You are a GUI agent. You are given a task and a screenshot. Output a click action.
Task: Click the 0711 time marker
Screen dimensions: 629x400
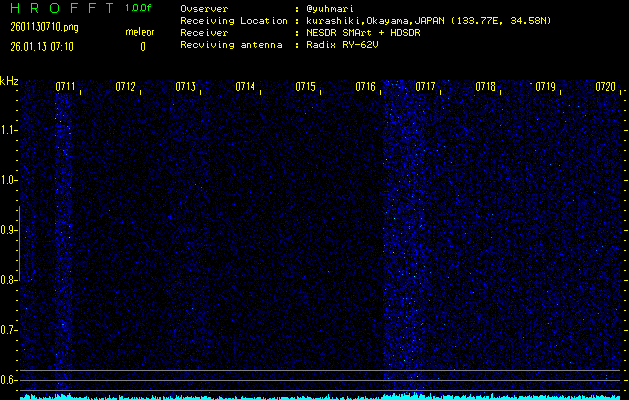[x=65, y=87]
